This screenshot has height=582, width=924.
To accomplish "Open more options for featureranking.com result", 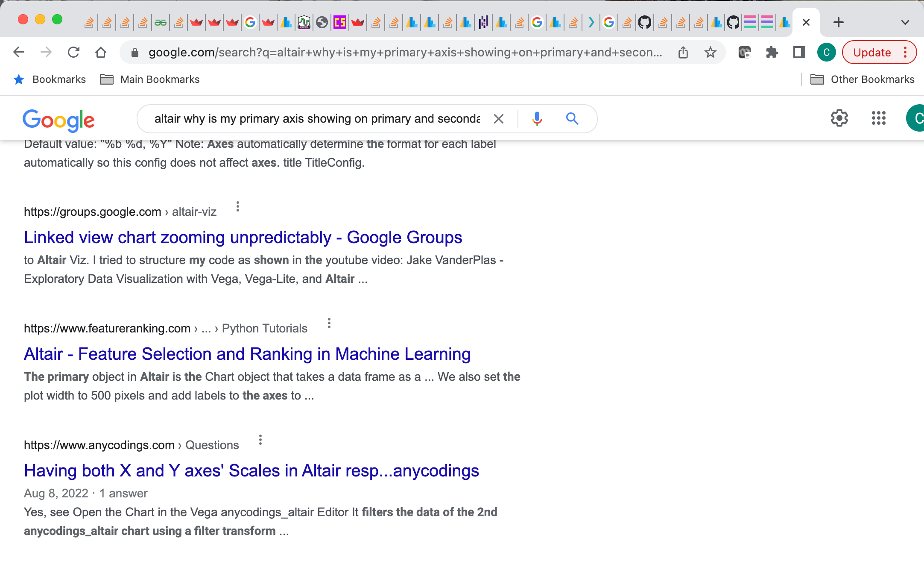I will click(x=329, y=323).
